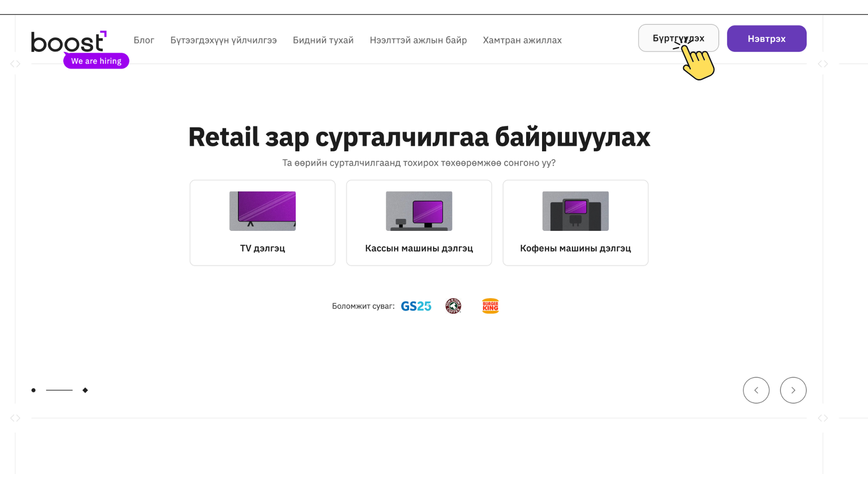The height and width of the screenshot is (488, 868).
Task: Open Хамтран ажиллах page
Action: (522, 40)
